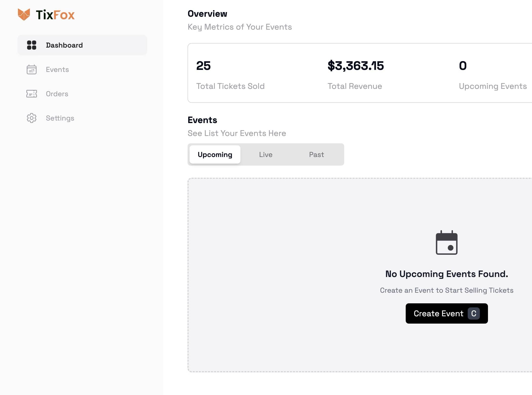Image resolution: width=532 pixels, height=395 pixels.
Task: Click the C keyboard shortcut badge
Action: [474, 313]
